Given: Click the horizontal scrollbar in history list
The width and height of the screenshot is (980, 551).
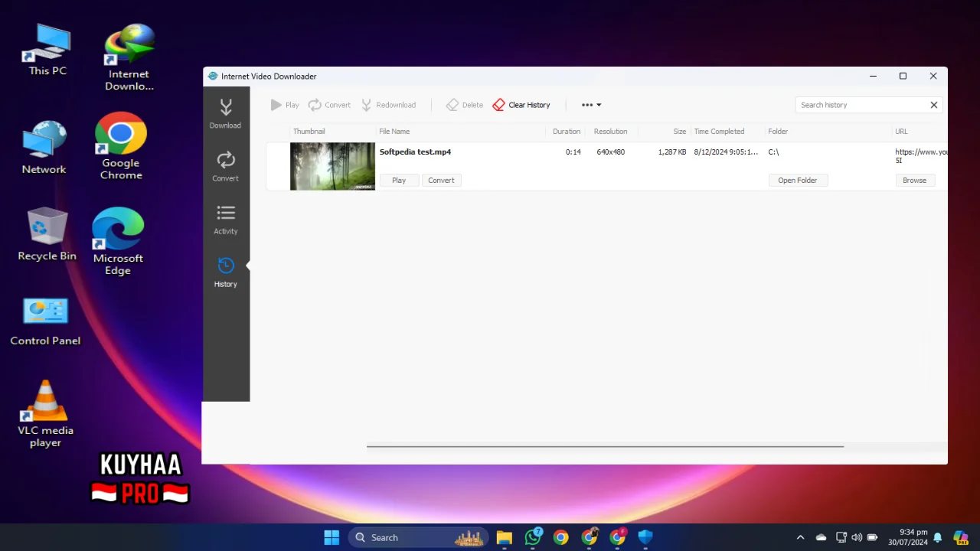Looking at the screenshot, I should (605, 446).
